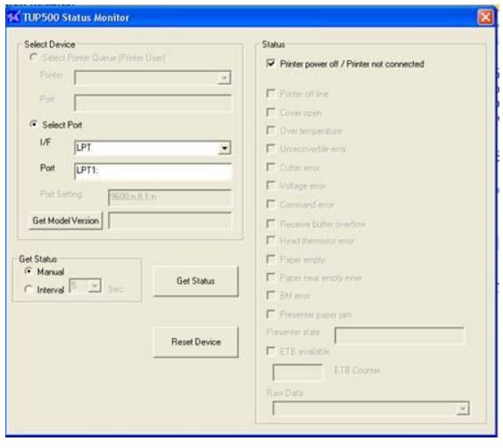Image resolution: width=503 pixels, height=448 pixels.
Task: Select the Select Port radio button
Action: click(33, 125)
